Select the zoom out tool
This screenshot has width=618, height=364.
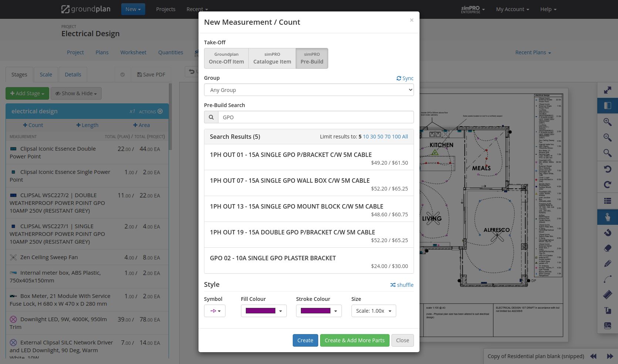pos(607,138)
